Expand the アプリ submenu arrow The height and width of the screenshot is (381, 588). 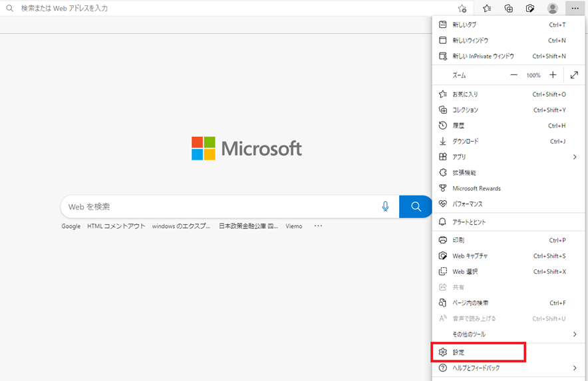575,157
